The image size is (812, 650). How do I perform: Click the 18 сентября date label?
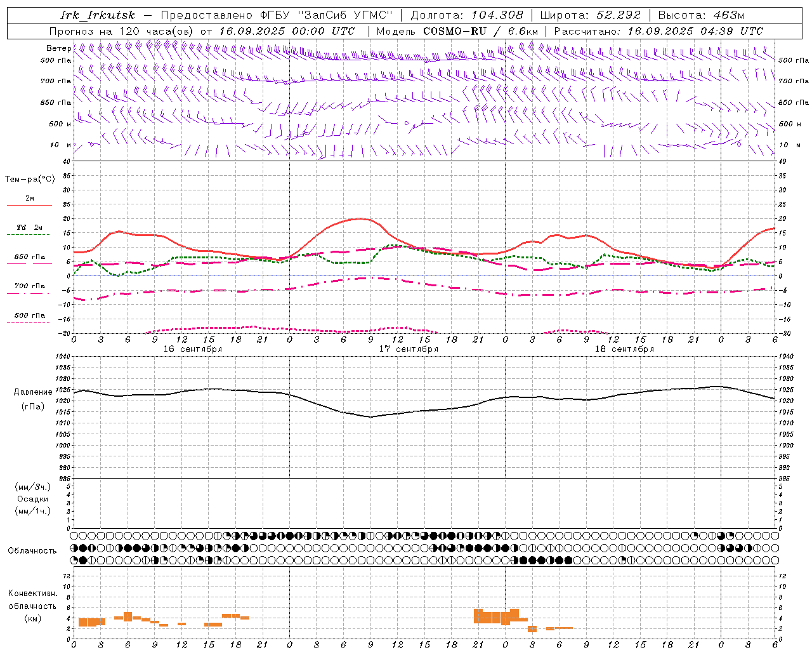(624, 349)
